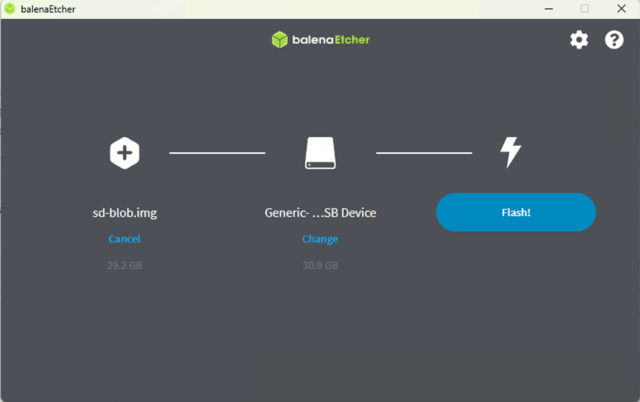The image size is (640, 402).
Task: Open help via the question mark icon
Action: 614,40
